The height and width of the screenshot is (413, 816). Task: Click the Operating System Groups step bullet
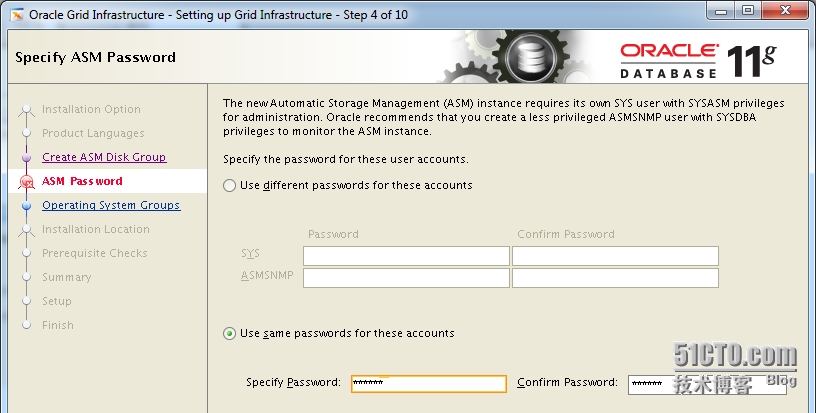pyautogui.click(x=27, y=205)
